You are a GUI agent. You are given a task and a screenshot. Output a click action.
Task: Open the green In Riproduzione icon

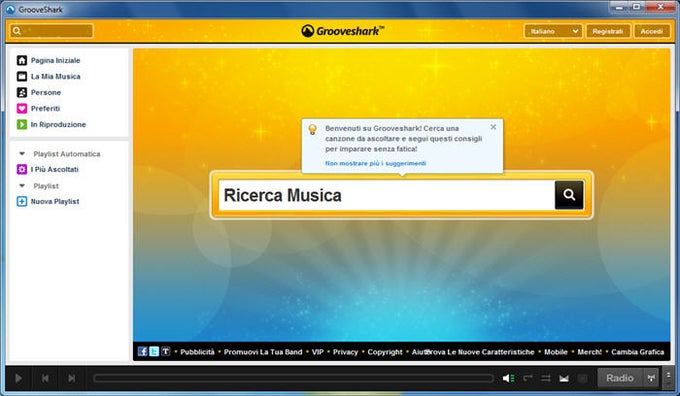click(x=22, y=124)
